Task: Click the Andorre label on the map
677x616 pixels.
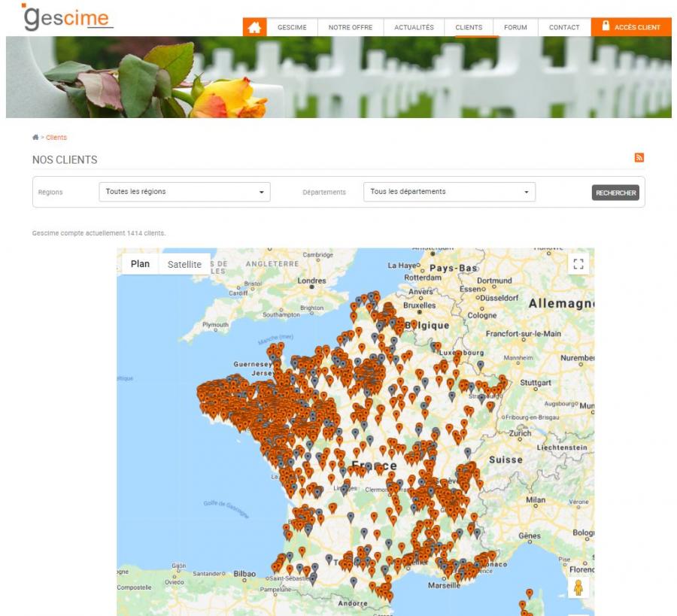Action: [353, 603]
